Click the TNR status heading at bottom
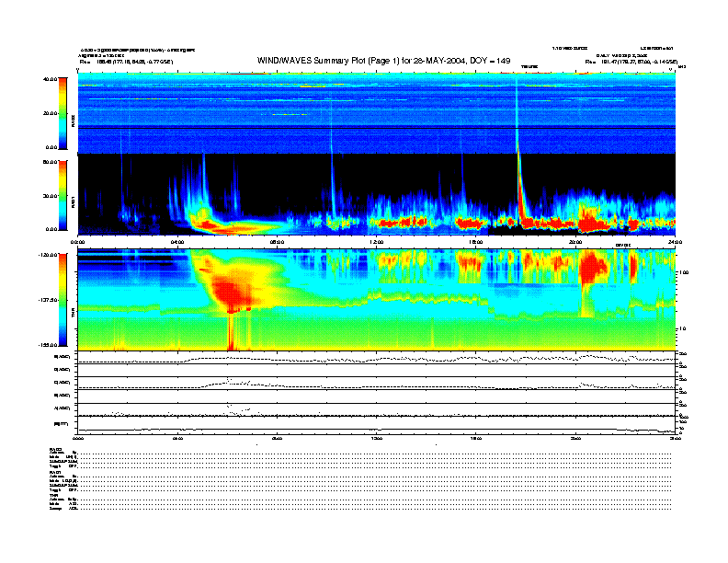The image size is (728, 563). [53, 495]
